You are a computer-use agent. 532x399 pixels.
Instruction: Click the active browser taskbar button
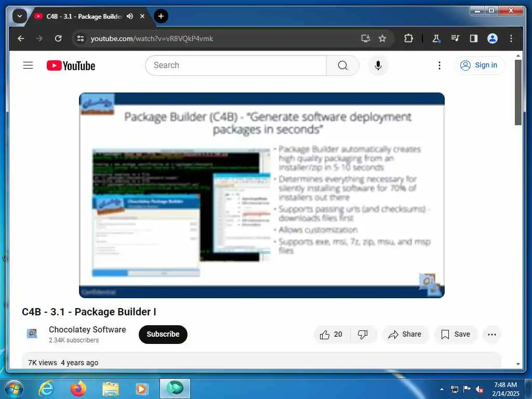tap(175, 389)
